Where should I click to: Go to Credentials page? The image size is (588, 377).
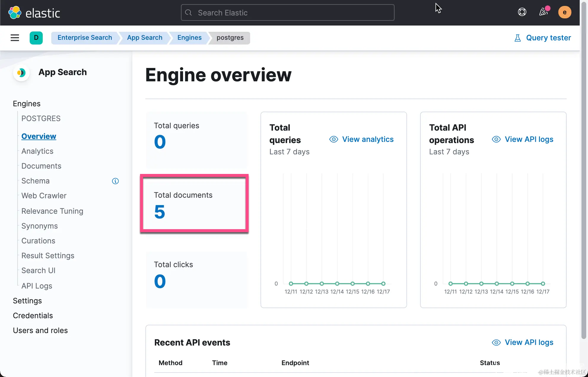tap(33, 316)
